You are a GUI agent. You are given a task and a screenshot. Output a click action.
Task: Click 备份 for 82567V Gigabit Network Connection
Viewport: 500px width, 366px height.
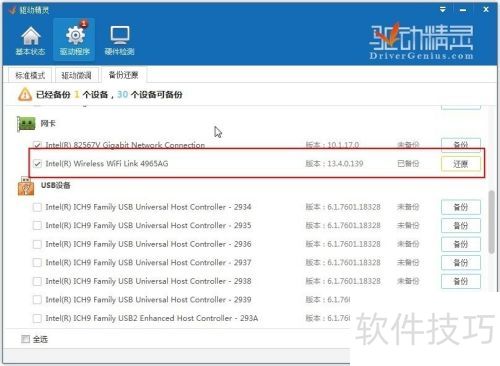tap(461, 145)
